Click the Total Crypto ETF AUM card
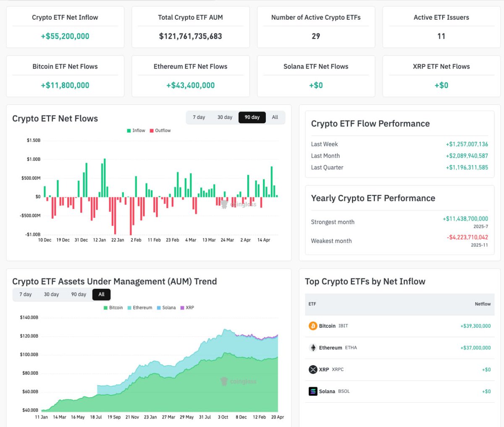 click(x=190, y=27)
